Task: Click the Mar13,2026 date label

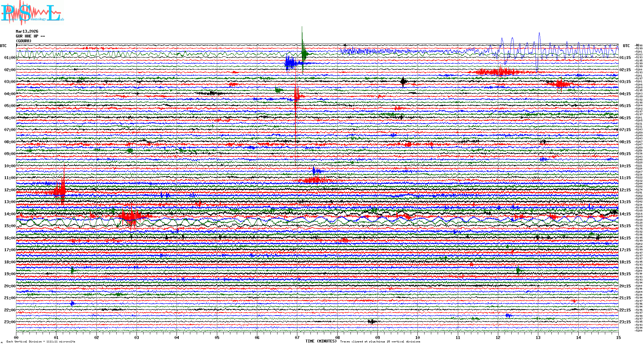Action: pos(27,31)
